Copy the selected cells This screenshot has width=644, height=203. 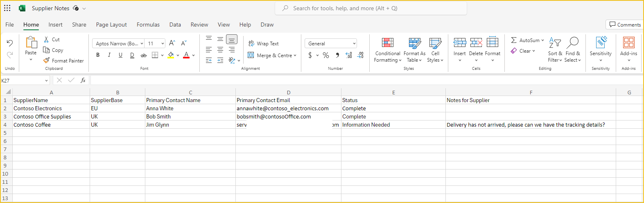[x=47, y=50]
